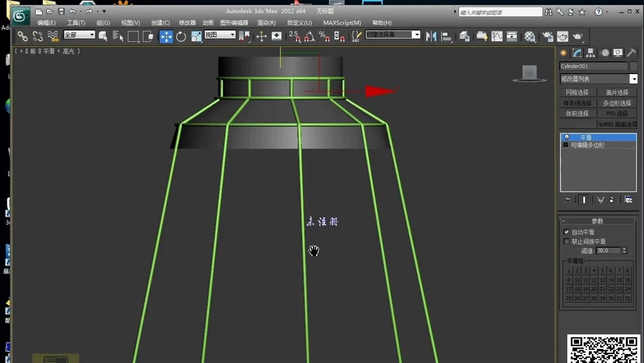This screenshot has height=363, width=644.
Task: Click the Render Production teapot icon
Action: (x=547, y=36)
